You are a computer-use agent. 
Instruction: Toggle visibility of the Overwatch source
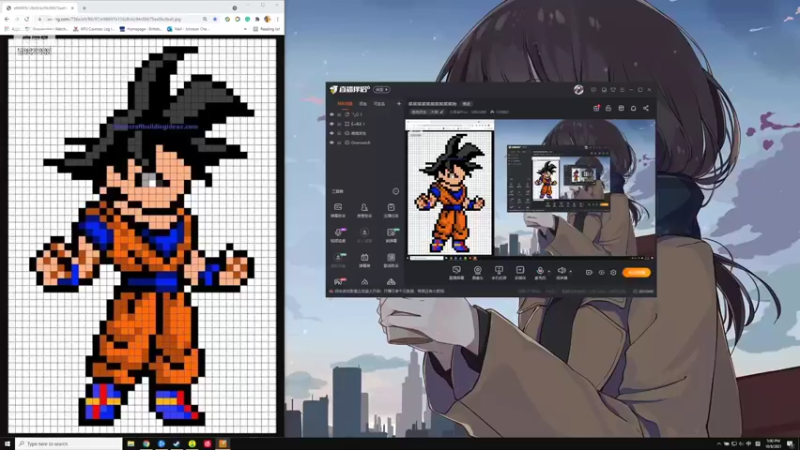tap(332, 143)
